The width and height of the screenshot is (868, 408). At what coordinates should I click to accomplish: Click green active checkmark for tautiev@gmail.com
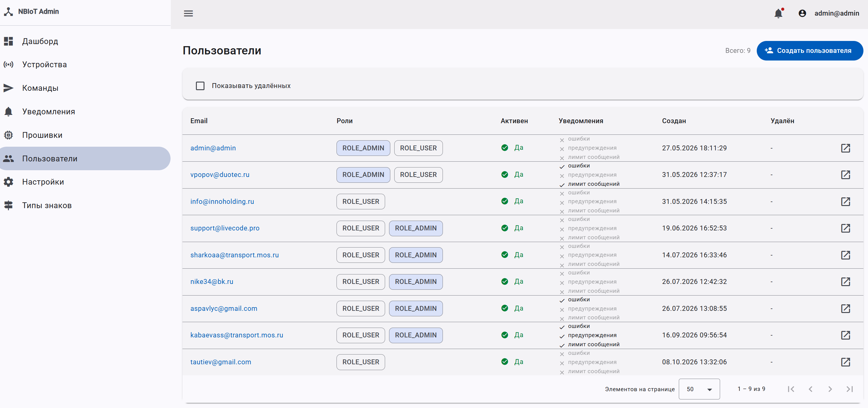click(505, 362)
